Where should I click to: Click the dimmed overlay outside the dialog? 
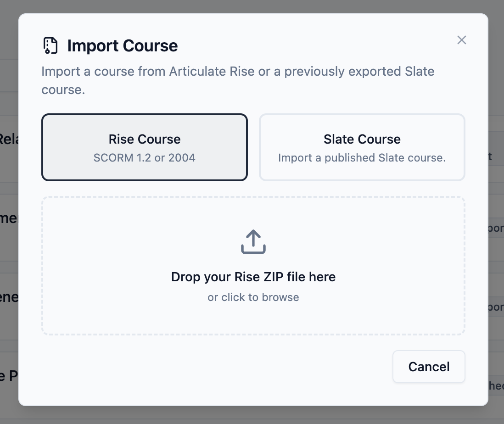(9, 211)
